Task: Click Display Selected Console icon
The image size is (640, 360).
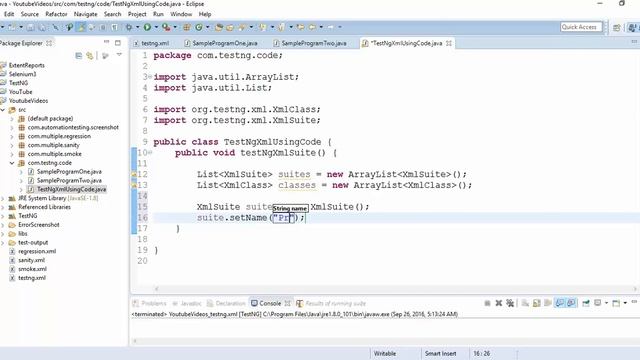Action: pos(598,303)
